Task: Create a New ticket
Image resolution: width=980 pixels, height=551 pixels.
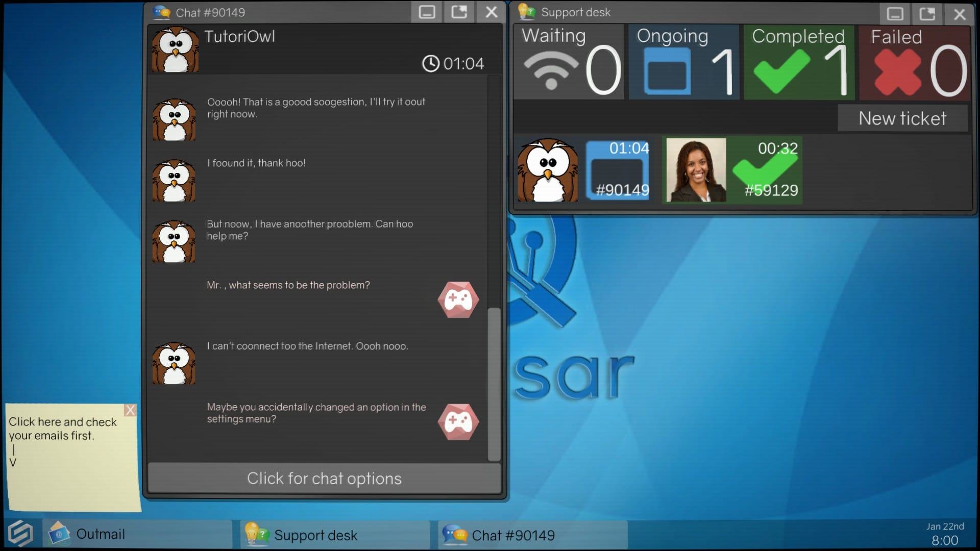Action: (902, 118)
